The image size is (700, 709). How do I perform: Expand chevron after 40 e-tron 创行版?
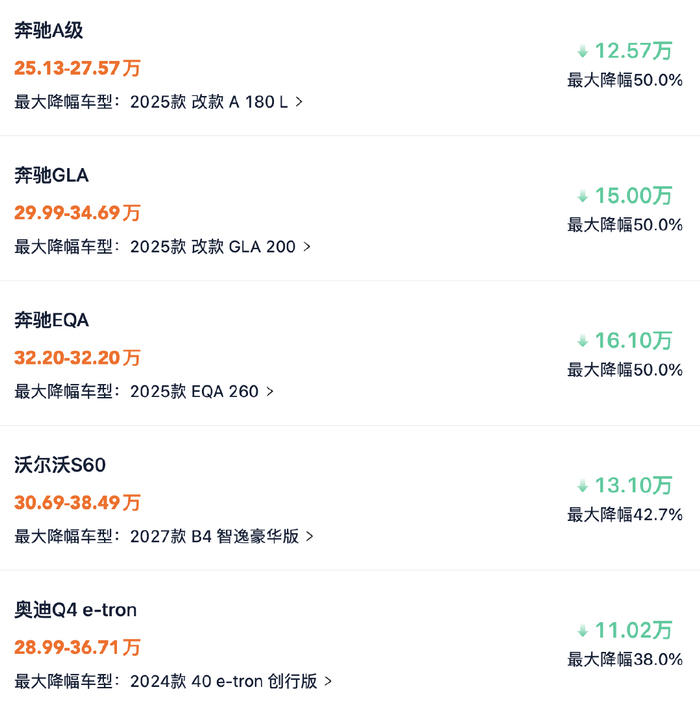point(328,681)
